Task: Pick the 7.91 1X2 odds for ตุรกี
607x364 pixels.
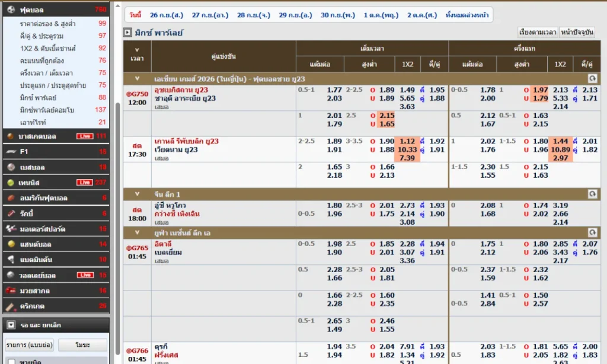Action: 407,347
